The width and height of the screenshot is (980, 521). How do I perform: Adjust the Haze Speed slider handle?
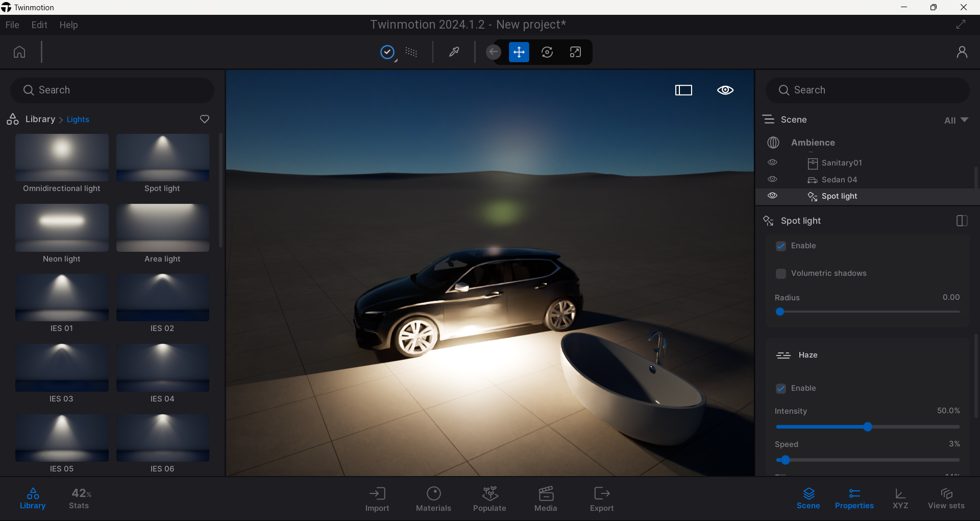[786, 460]
